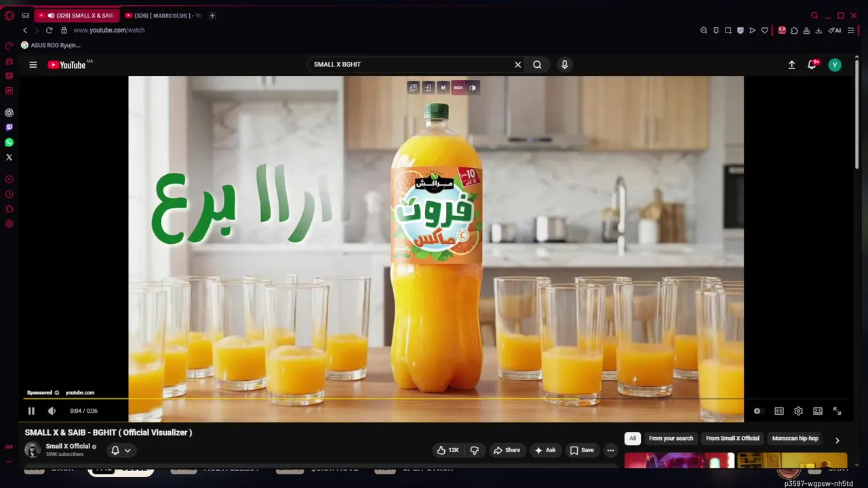Screen dimensions: 868x488
Task: Open the player settings gear
Action: pos(798,411)
